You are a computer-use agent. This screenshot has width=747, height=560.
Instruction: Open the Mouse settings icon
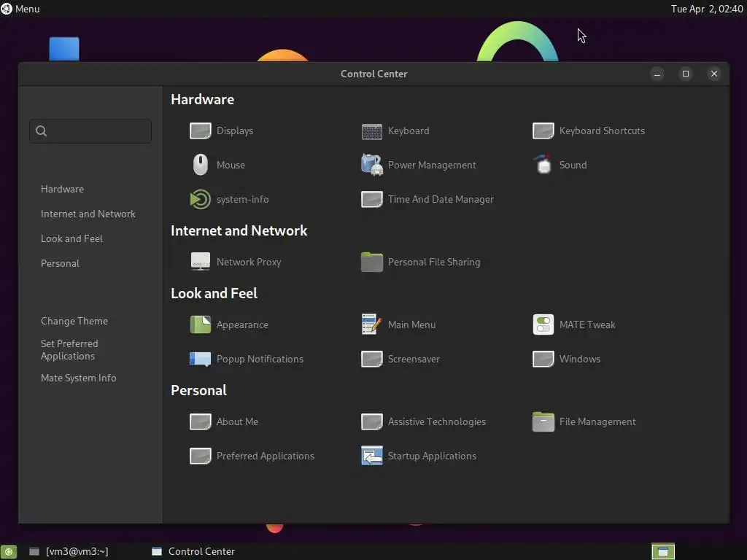(200, 166)
